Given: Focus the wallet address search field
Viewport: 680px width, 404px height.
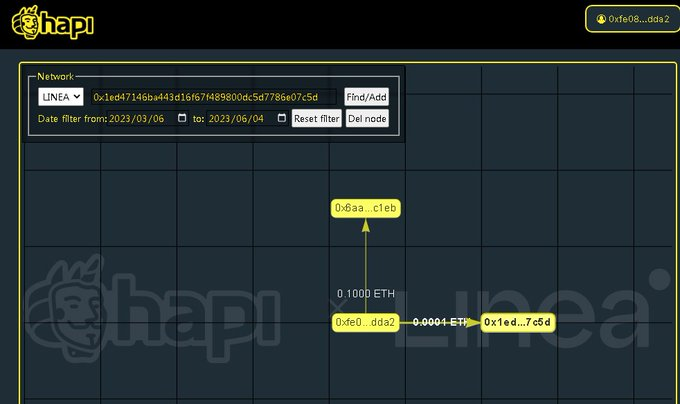Looking at the screenshot, I should (213, 97).
